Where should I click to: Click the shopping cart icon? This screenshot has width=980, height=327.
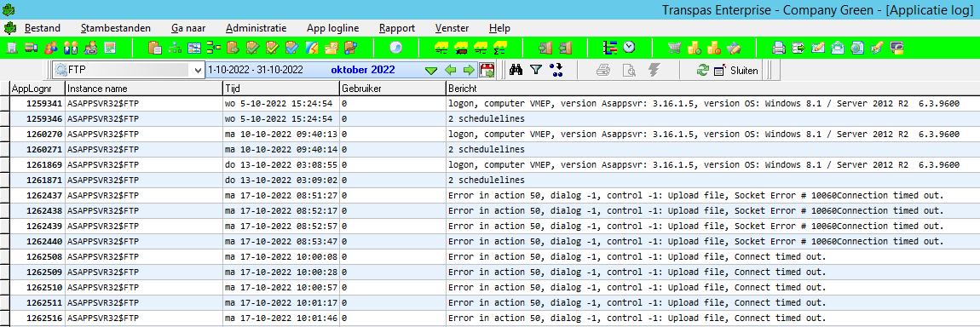674,48
